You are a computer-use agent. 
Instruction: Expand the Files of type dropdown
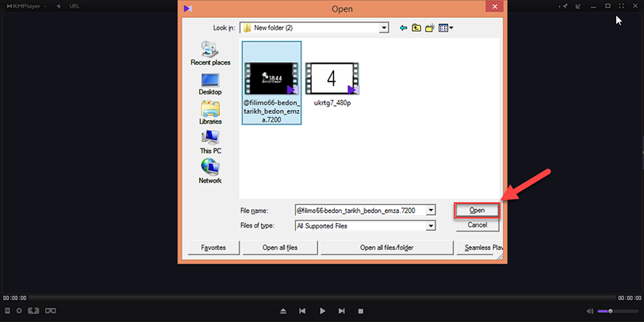pos(430,225)
